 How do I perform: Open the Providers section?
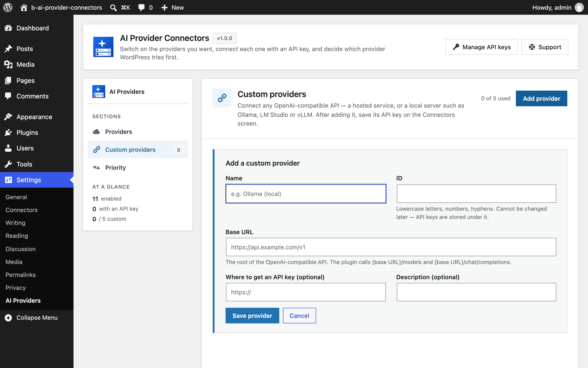[138, 132]
